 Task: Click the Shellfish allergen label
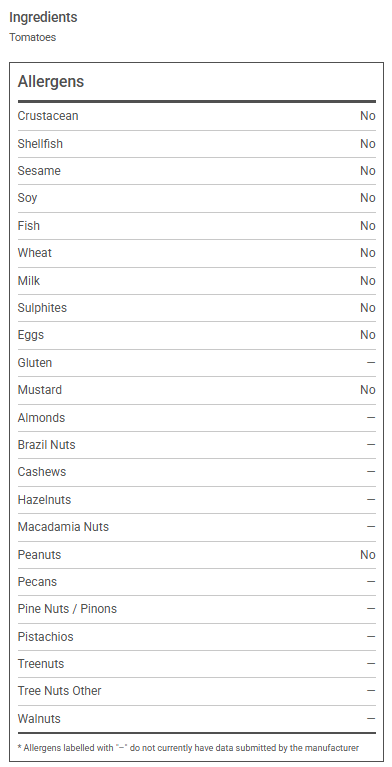tap(40, 144)
